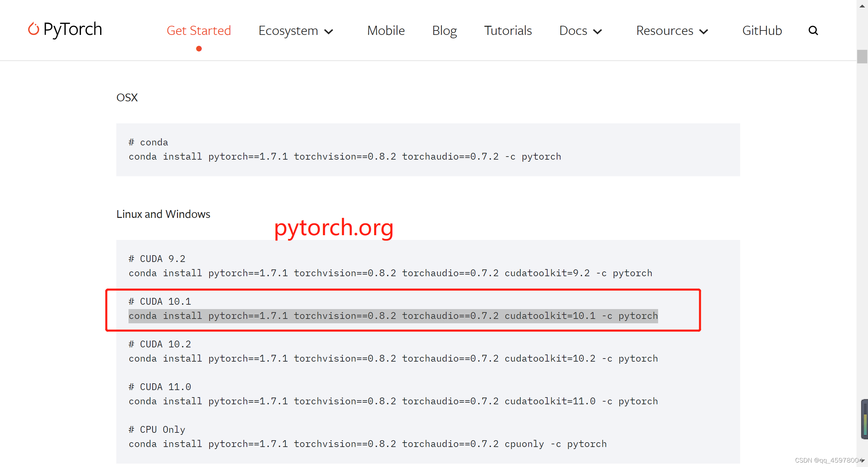Click the Get Started link
Viewport: 868px width, 467px height.
[198, 31]
